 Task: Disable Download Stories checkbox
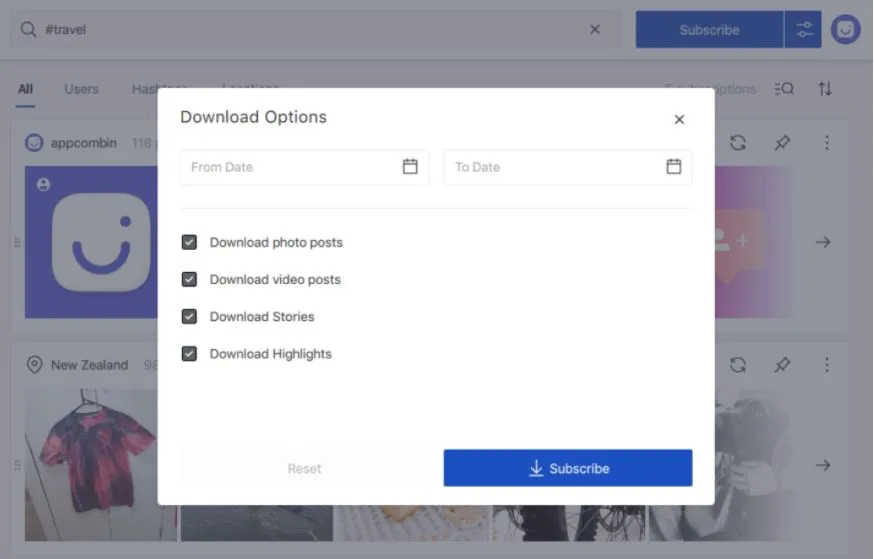point(189,316)
